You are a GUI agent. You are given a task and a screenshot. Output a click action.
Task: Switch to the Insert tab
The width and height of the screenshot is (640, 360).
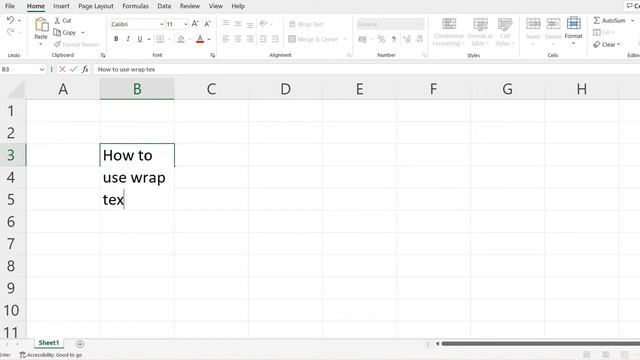[x=61, y=6]
